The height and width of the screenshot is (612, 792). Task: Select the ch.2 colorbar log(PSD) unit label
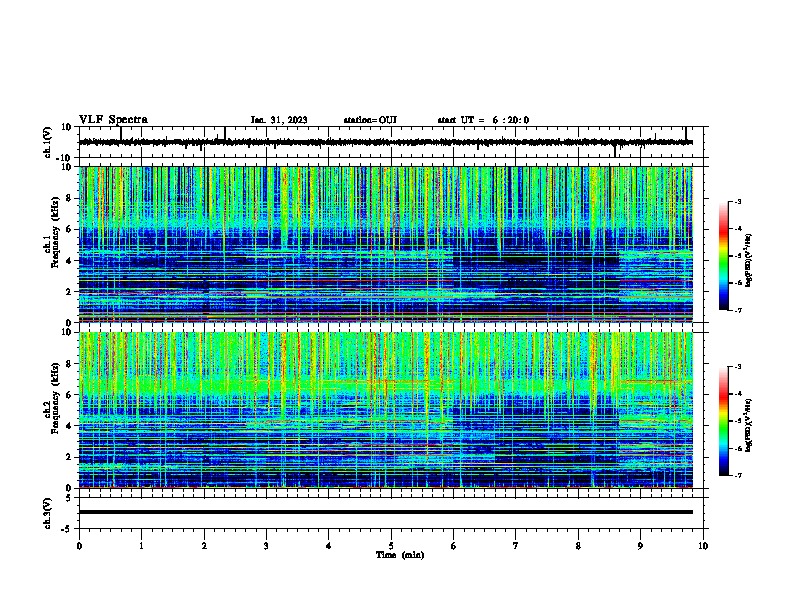click(748, 425)
